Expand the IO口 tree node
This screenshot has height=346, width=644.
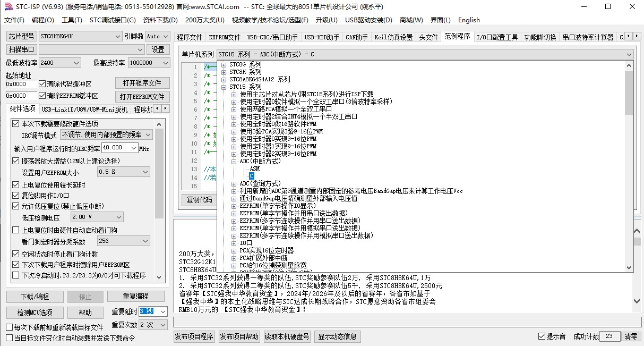point(234,243)
